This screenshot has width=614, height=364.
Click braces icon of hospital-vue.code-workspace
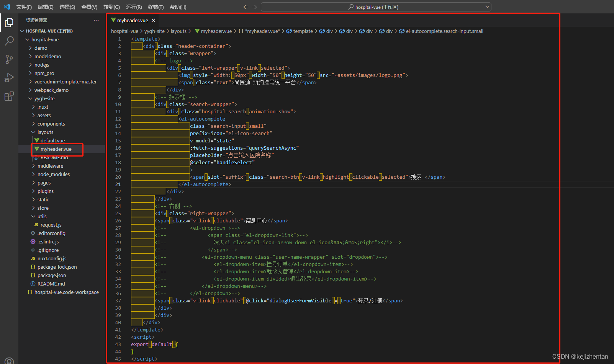pyautogui.click(x=30, y=292)
